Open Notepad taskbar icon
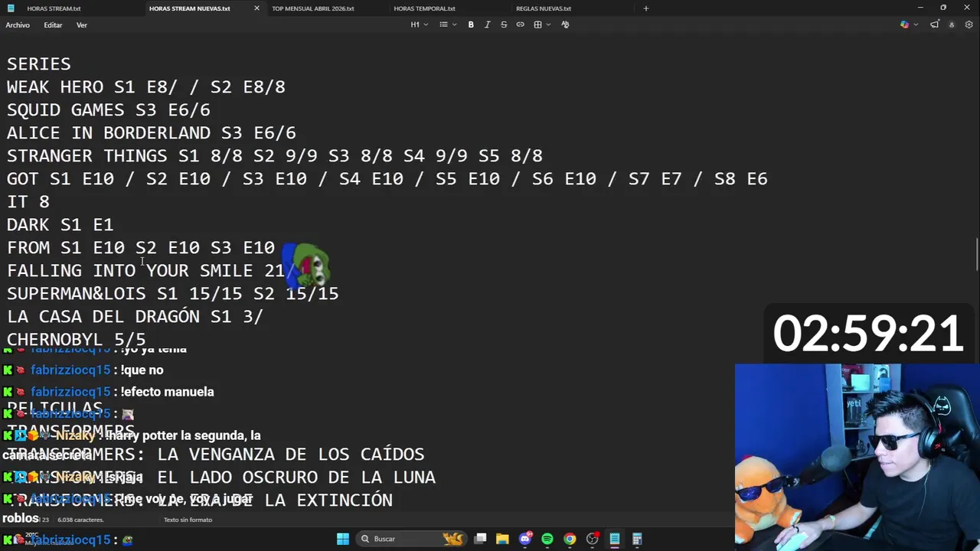The width and height of the screenshot is (980, 551). coord(614,539)
